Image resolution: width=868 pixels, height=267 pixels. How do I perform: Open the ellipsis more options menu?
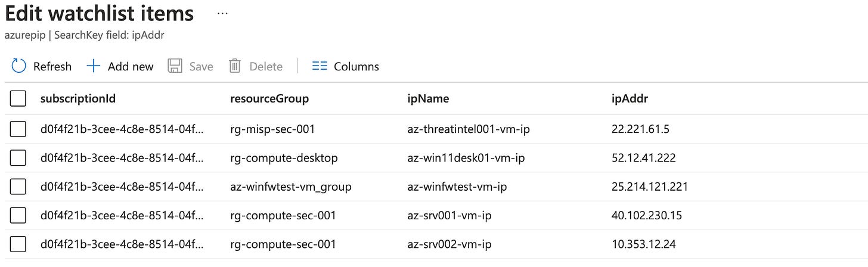click(223, 13)
